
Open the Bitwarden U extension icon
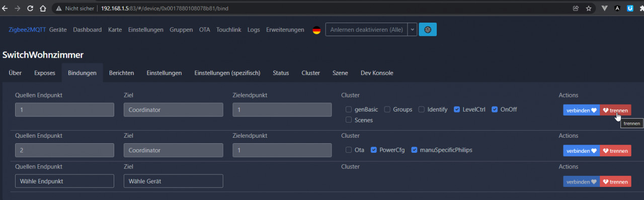pyautogui.click(x=630, y=8)
